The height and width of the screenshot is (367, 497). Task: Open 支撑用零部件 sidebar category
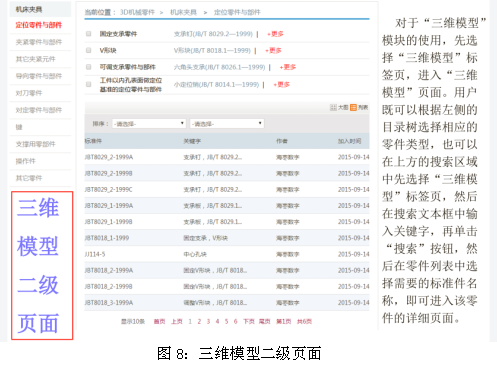[35, 144]
